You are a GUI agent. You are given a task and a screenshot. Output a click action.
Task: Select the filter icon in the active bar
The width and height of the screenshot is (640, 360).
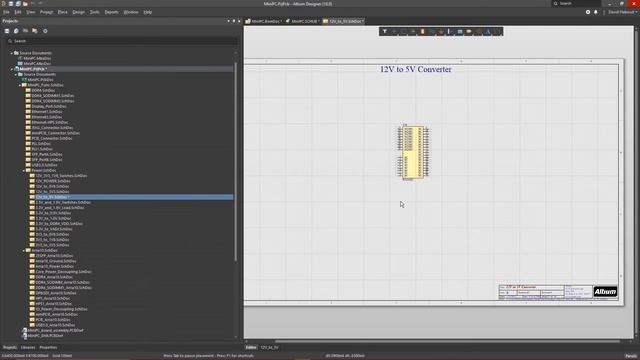click(x=384, y=31)
